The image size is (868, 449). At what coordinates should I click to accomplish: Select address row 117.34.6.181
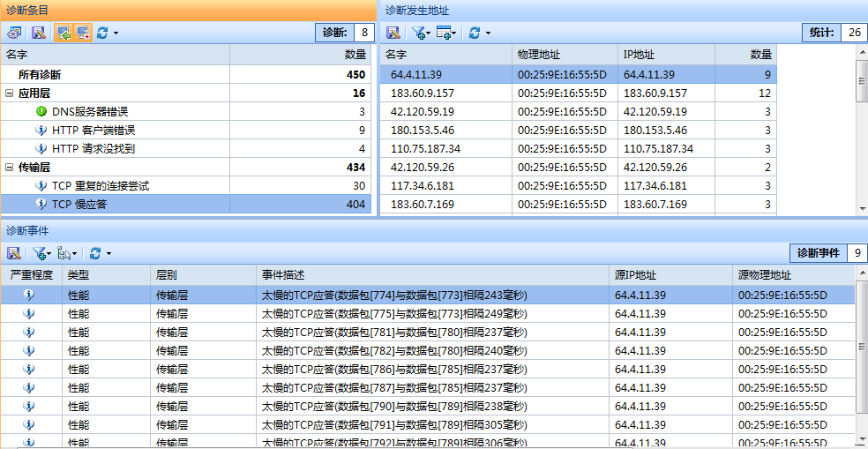(x=579, y=186)
